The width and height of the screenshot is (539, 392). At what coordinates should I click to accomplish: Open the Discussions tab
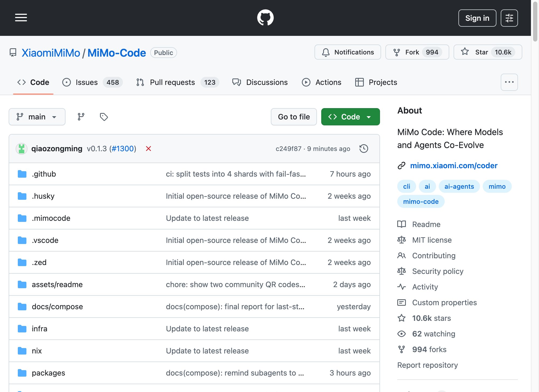tap(260, 82)
